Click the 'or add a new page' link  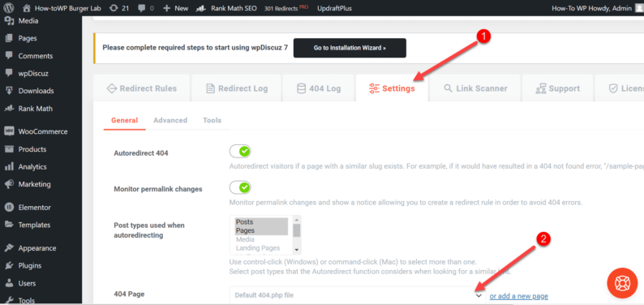pyautogui.click(x=519, y=296)
